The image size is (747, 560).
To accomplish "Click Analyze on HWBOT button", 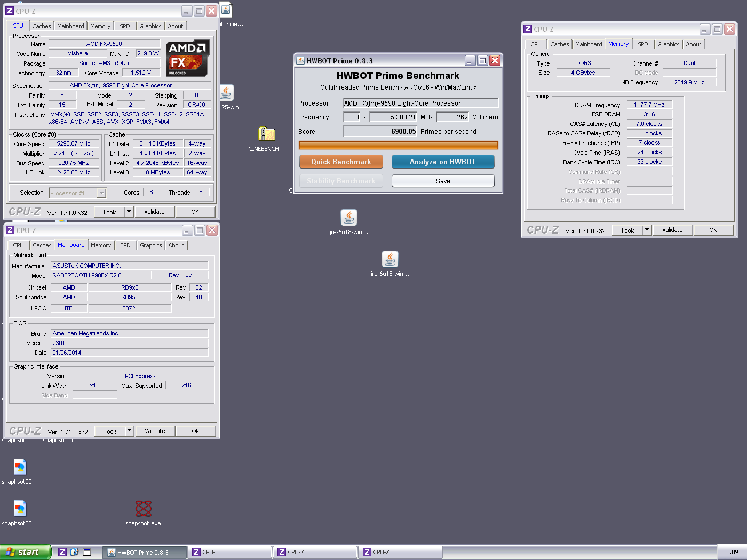I will tap(443, 162).
